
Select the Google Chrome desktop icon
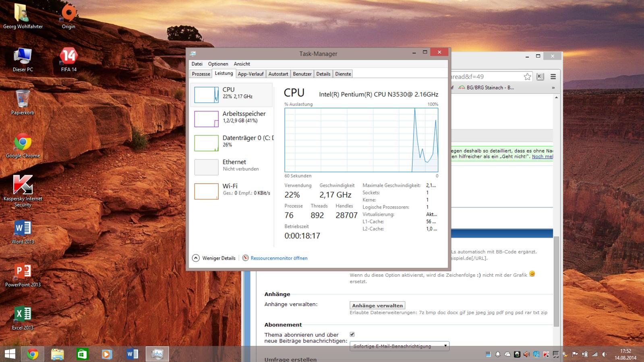coord(23,145)
